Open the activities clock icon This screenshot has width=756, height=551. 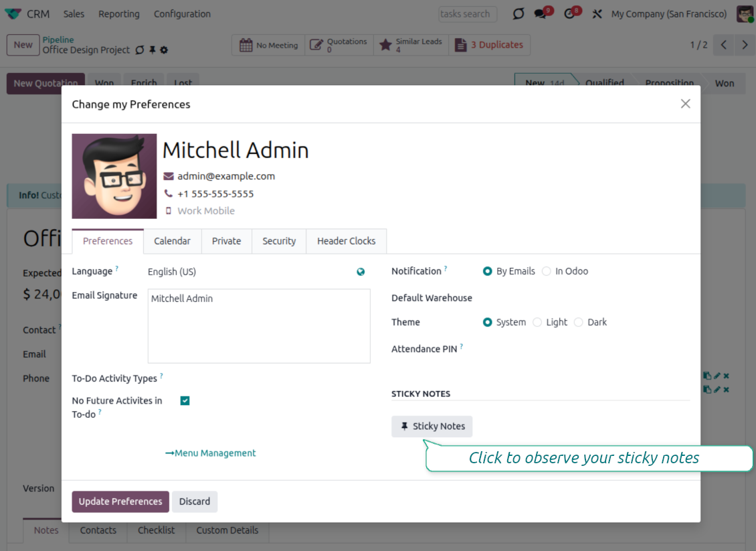point(570,14)
